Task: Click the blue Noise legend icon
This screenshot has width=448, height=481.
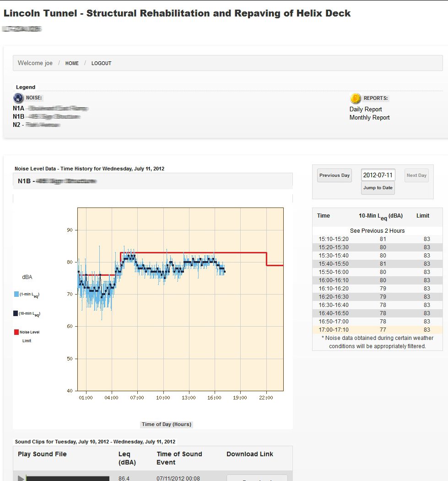Action: coord(18,98)
